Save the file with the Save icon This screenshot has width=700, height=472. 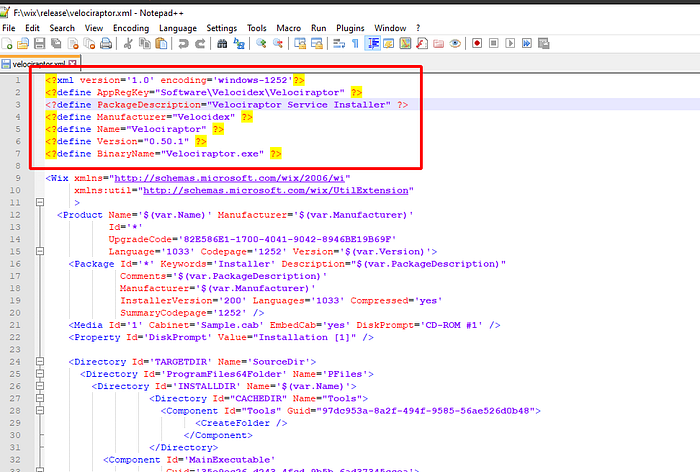coord(40,44)
